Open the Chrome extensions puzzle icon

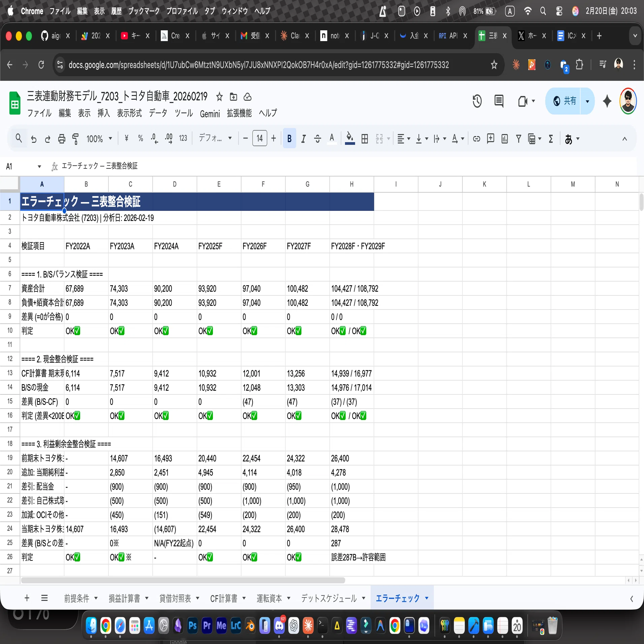[x=579, y=64]
